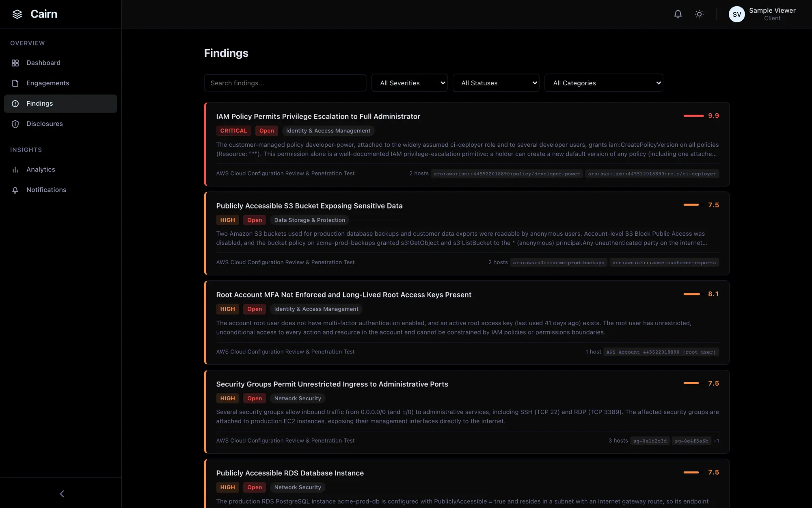Click the CRITICAL severity badge
This screenshot has width=812, height=508.
[233, 131]
